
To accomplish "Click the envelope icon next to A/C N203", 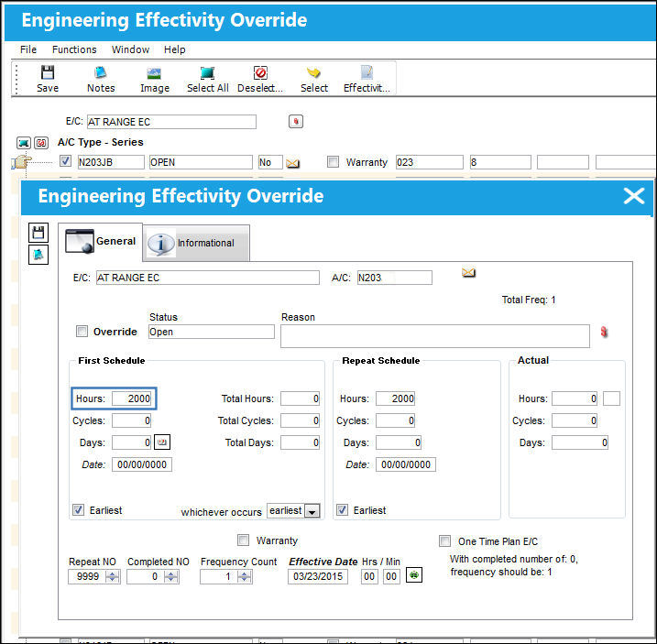I will click(468, 273).
